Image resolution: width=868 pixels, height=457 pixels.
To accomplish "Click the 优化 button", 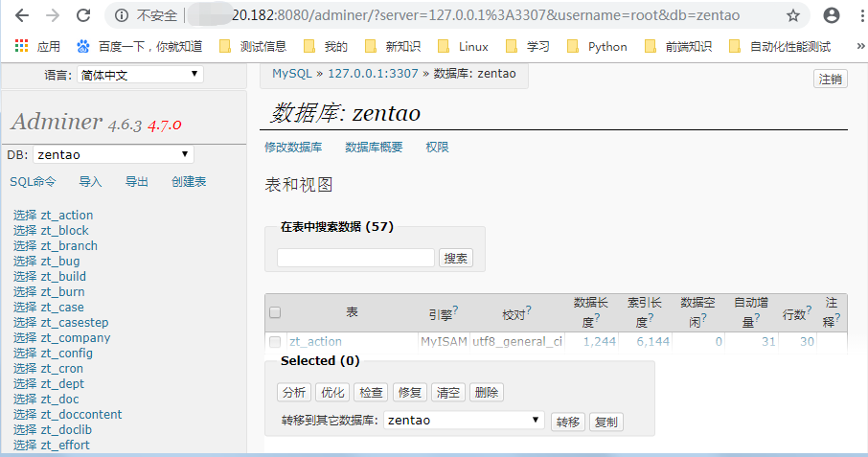I will tap(332, 392).
